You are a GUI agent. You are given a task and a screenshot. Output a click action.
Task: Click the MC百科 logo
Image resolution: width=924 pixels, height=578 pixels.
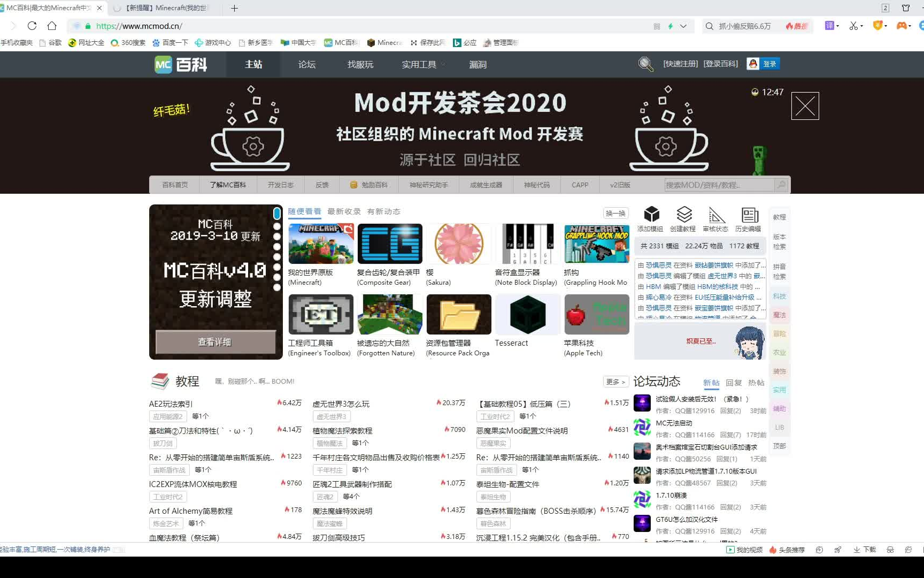point(181,65)
